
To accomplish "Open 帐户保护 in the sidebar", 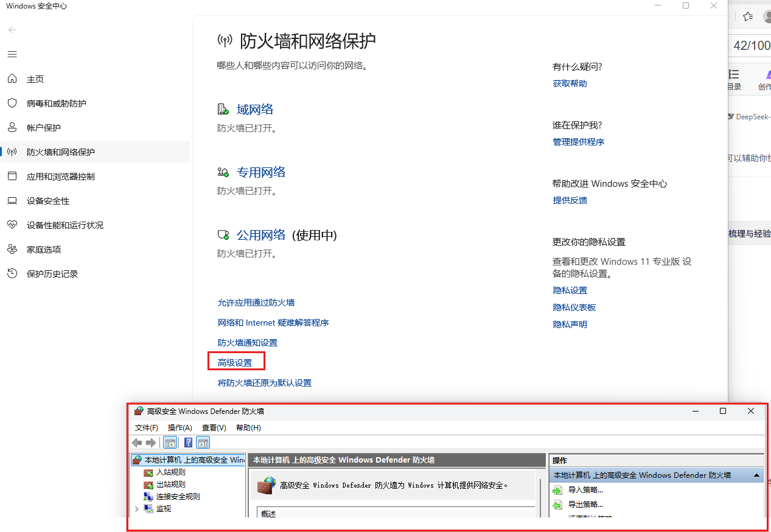I will point(43,128).
